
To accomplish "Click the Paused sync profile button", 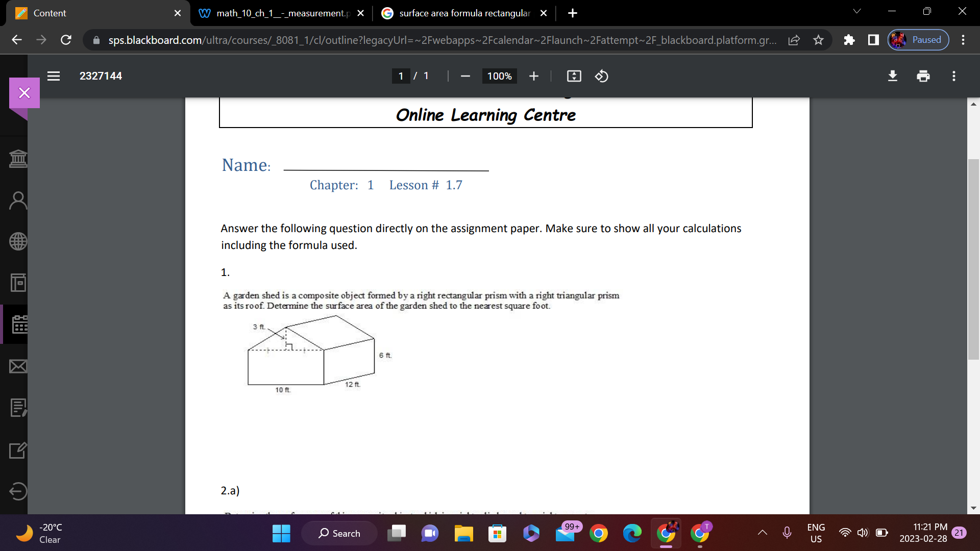I will pos(918,40).
